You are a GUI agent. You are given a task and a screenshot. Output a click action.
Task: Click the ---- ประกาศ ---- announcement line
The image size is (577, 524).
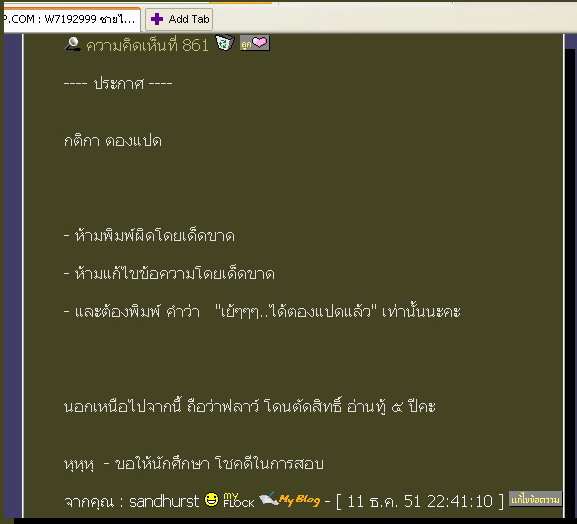click(118, 84)
